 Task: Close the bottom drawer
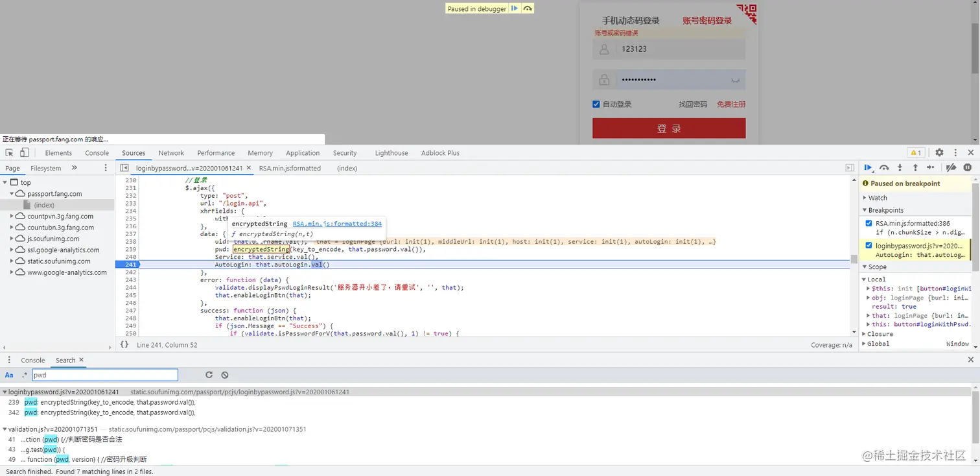click(970, 360)
